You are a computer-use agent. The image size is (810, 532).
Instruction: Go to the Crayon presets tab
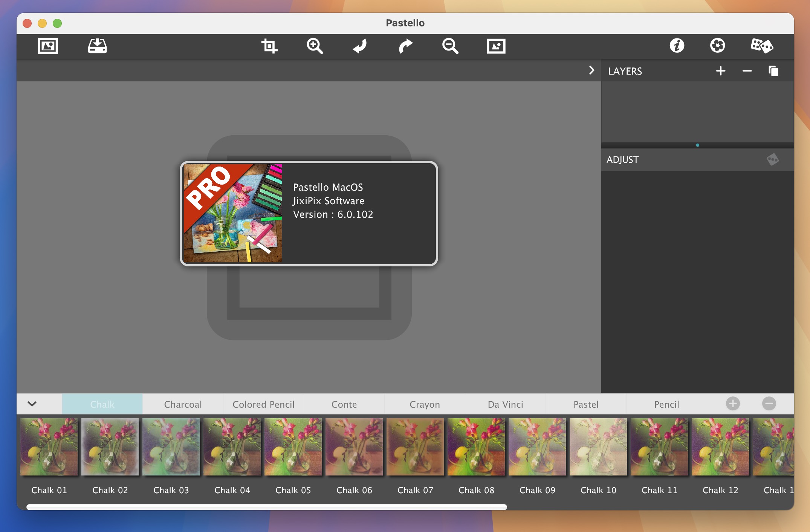pyautogui.click(x=425, y=404)
